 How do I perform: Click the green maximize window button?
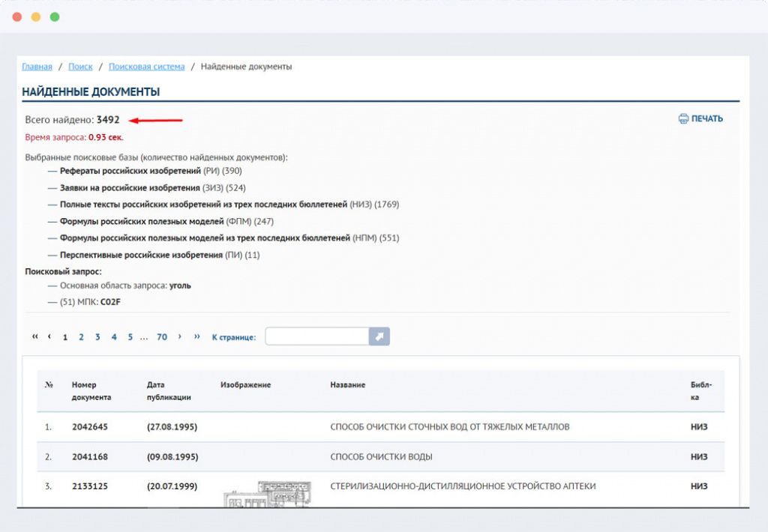55,16
